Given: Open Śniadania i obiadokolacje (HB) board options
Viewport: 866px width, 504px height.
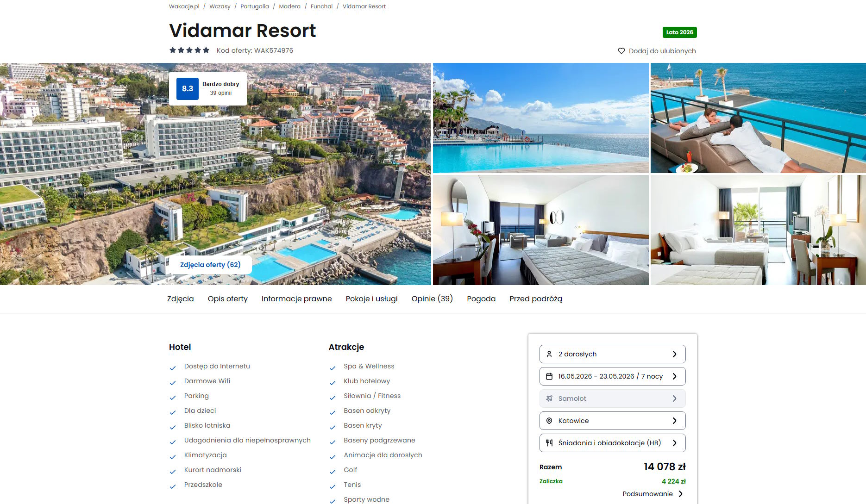Looking at the screenshot, I should 612,443.
